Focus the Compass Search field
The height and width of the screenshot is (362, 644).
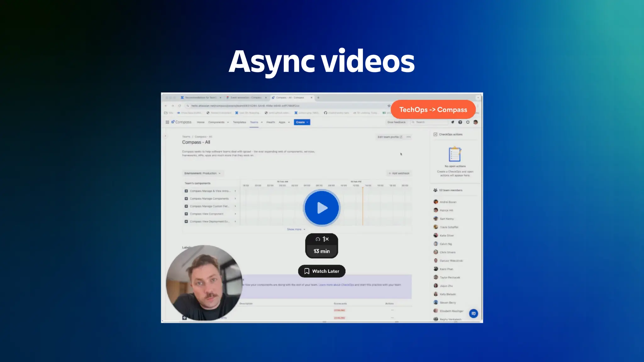[429, 122]
